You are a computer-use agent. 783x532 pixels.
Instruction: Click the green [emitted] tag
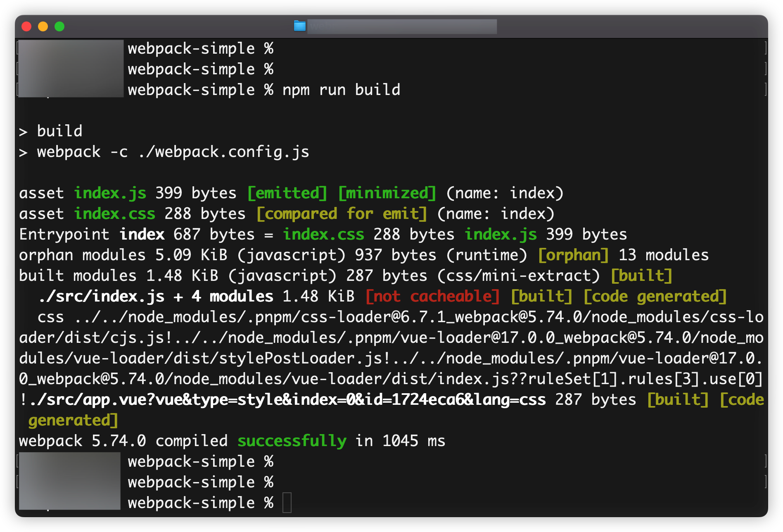(x=287, y=193)
